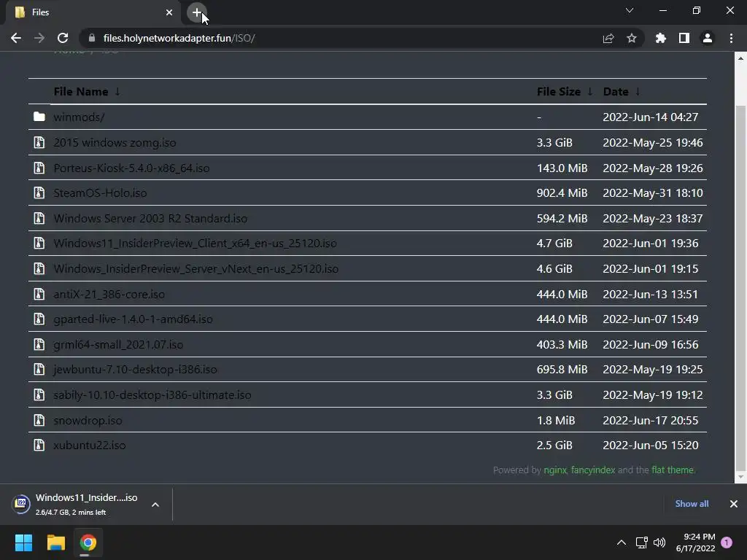Open the fancyindex footer link
This screenshot has height=560, width=747.
(593, 470)
